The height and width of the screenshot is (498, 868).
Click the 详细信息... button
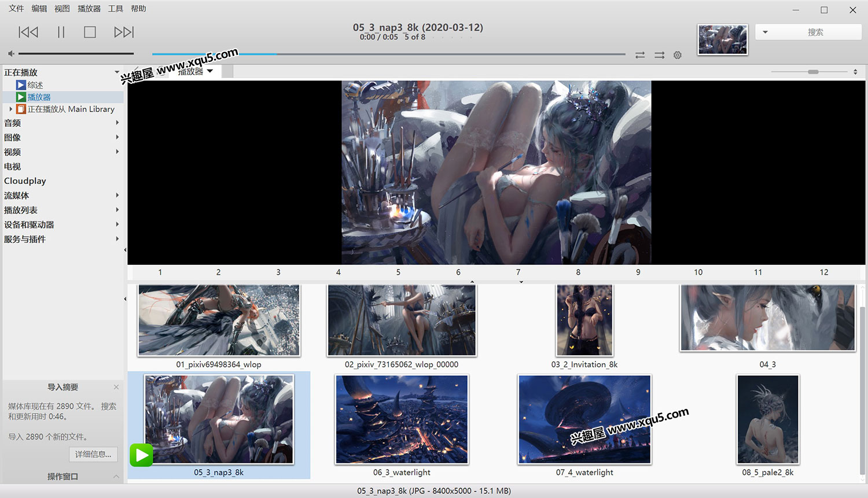click(x=93, y=455)
